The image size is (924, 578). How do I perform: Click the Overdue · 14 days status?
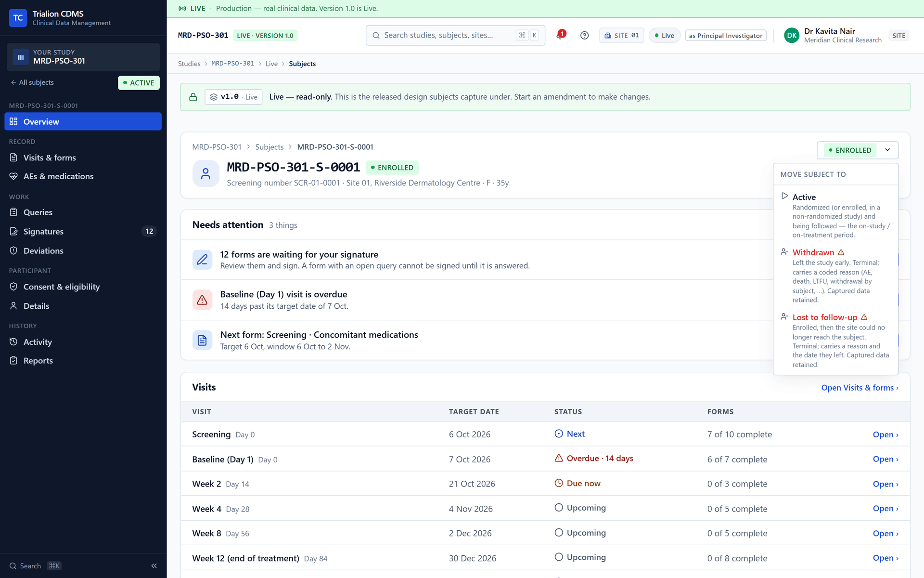(x=594, y=459)
